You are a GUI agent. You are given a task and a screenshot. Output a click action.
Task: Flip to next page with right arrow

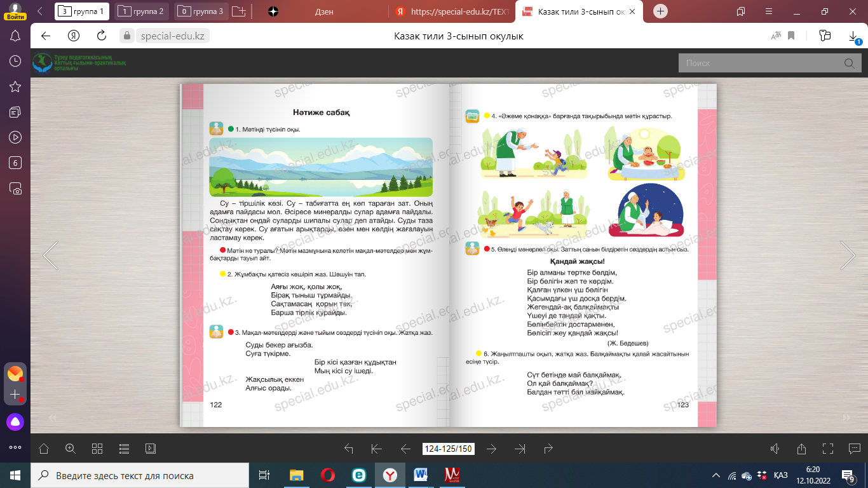tap(848, 255)
